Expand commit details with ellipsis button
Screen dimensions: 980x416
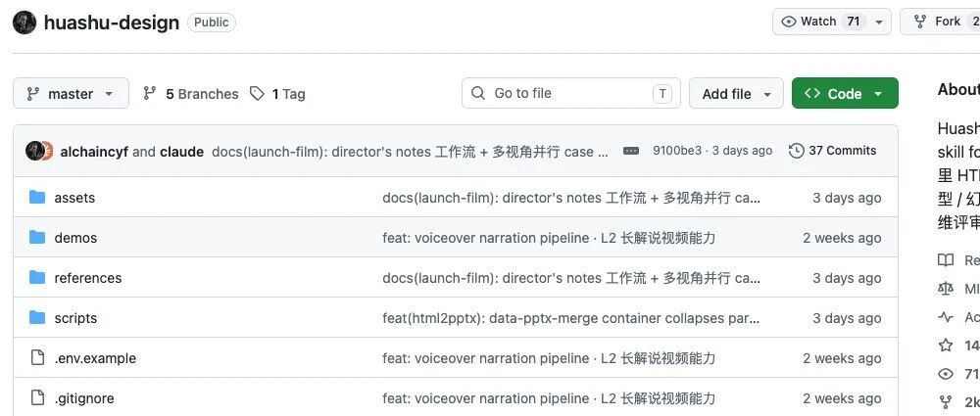tap(631, 151)
